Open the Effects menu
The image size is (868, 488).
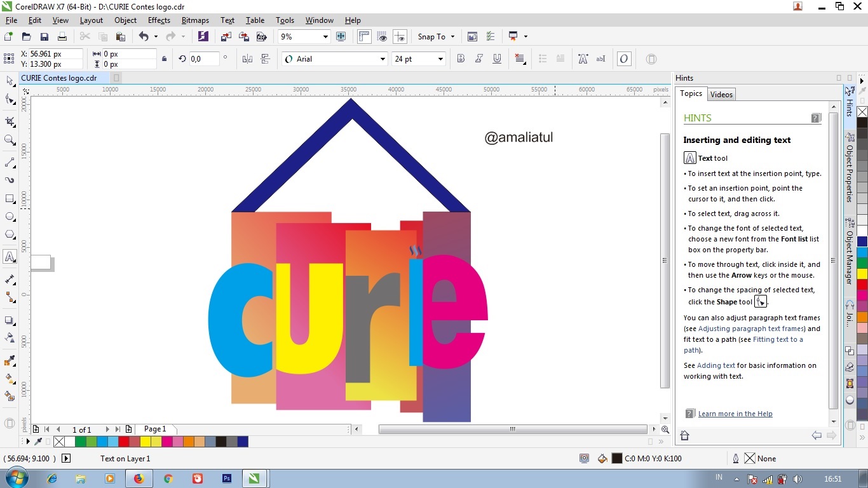(159, 20)
